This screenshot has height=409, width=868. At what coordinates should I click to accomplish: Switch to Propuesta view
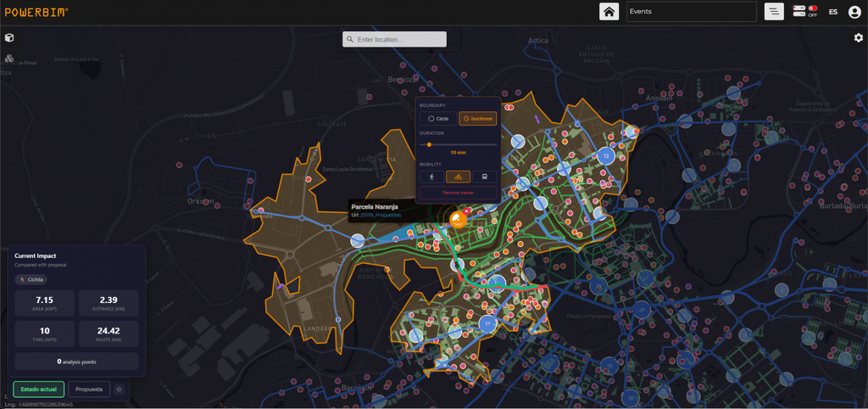[89, 389]
